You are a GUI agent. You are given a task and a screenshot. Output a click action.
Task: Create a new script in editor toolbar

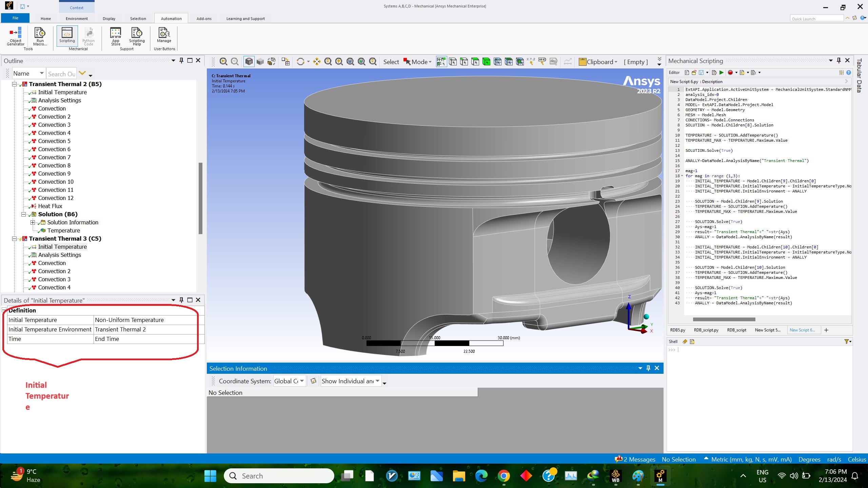[x=687, y=72]
